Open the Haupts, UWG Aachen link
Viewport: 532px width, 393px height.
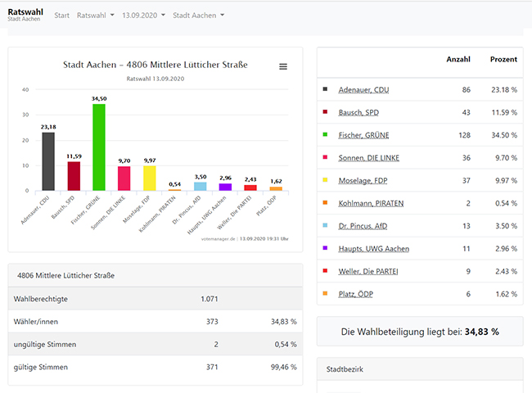tap(375, 248)
